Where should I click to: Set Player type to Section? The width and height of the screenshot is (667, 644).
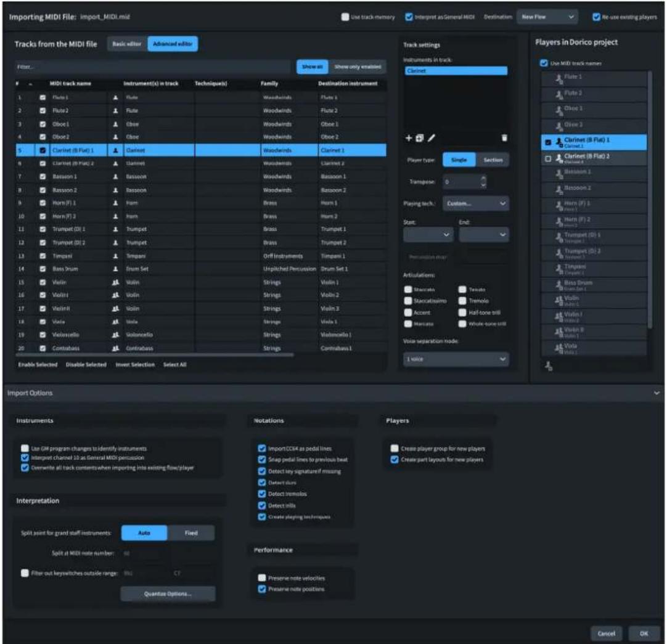[x=493, y=160]
